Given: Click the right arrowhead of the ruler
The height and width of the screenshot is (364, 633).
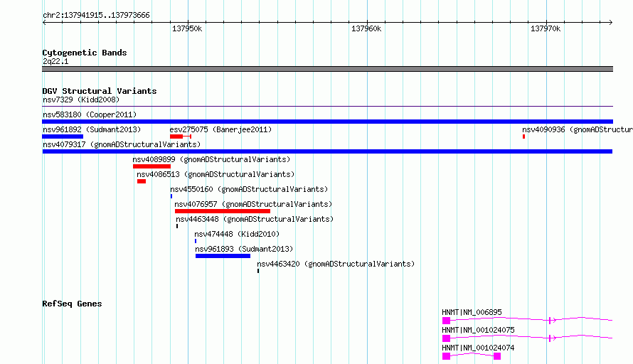Looking at the screenshot, I should [x=611, y=22].
